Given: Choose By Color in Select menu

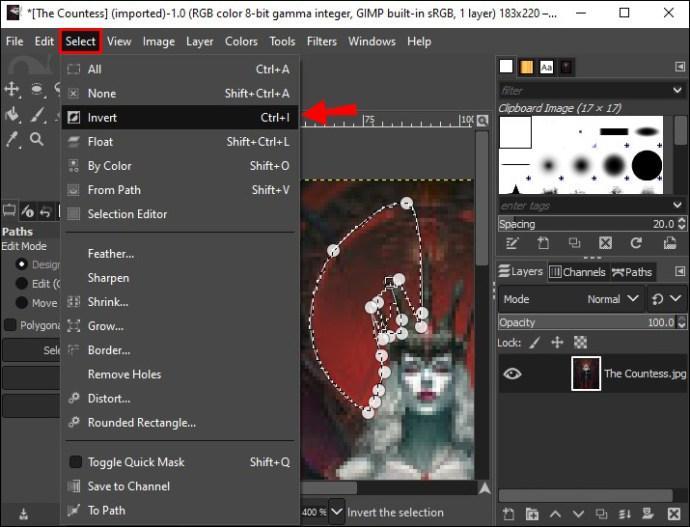Looking at the screenshot, I should pyautogui.click(x=180, y=166).
